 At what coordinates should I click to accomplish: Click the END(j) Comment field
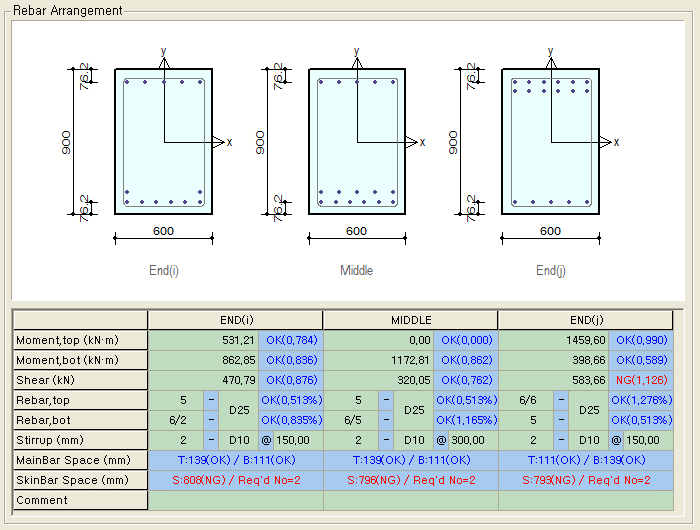586,500
